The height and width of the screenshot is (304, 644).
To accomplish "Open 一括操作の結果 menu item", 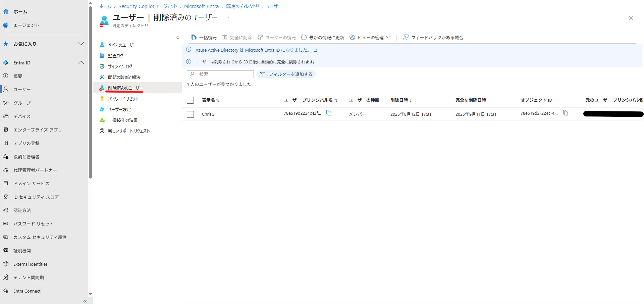I will pyautogui.click(x=123, y=120).
